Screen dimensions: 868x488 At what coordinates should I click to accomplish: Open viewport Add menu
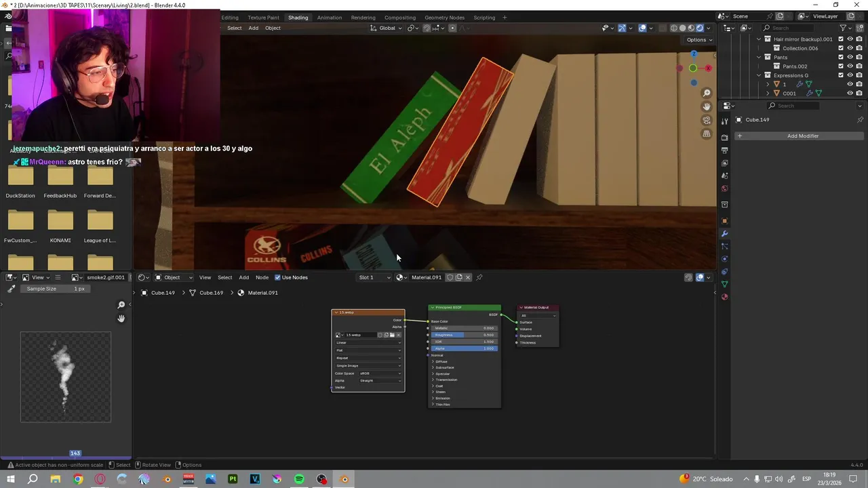click(253, 28)
